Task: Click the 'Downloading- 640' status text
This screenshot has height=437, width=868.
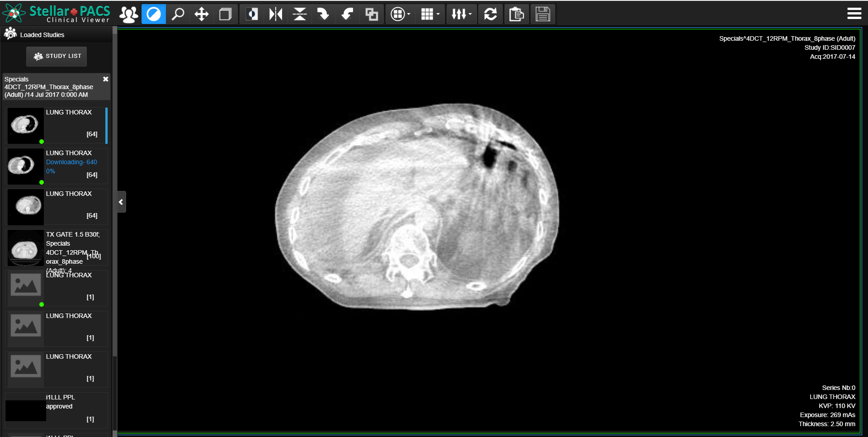Action: (x=71, y=162)
